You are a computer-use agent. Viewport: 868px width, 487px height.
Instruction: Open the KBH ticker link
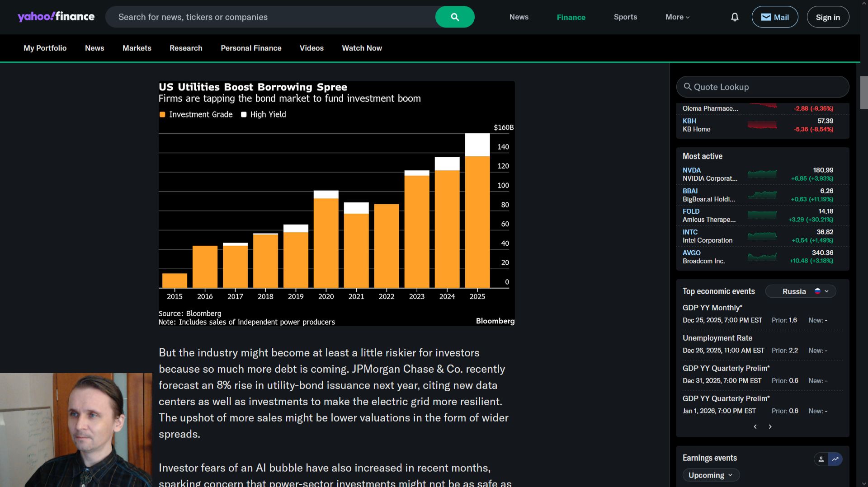click(689, 121)
